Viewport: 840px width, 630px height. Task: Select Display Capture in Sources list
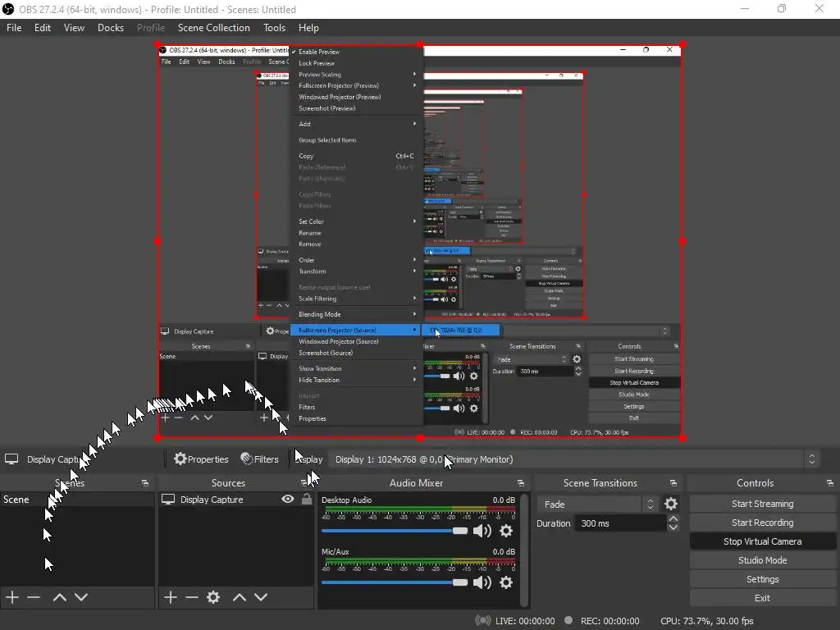pos(235,500)
